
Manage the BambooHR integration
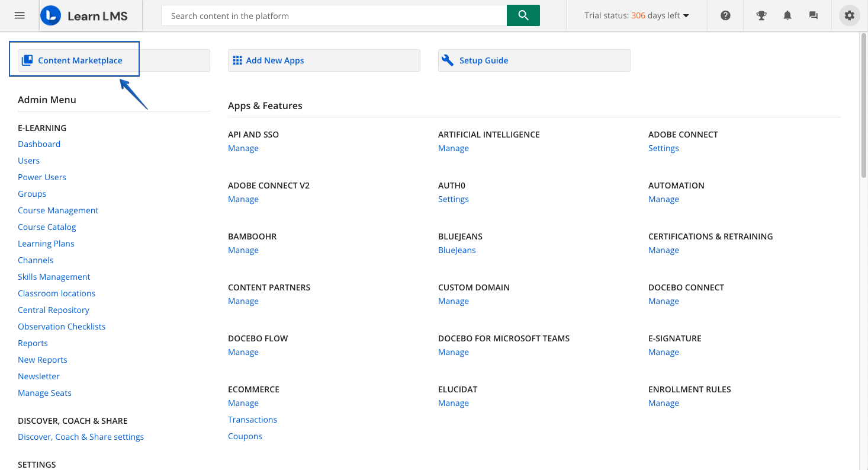[243, 250]
